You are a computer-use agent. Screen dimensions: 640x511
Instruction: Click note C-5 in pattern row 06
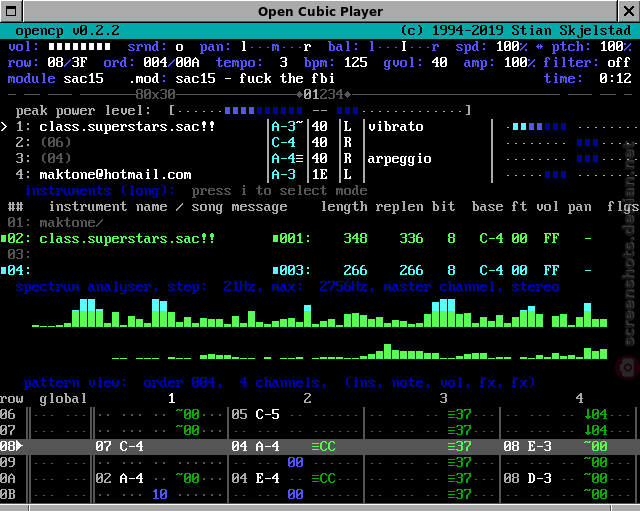[267, 414]
